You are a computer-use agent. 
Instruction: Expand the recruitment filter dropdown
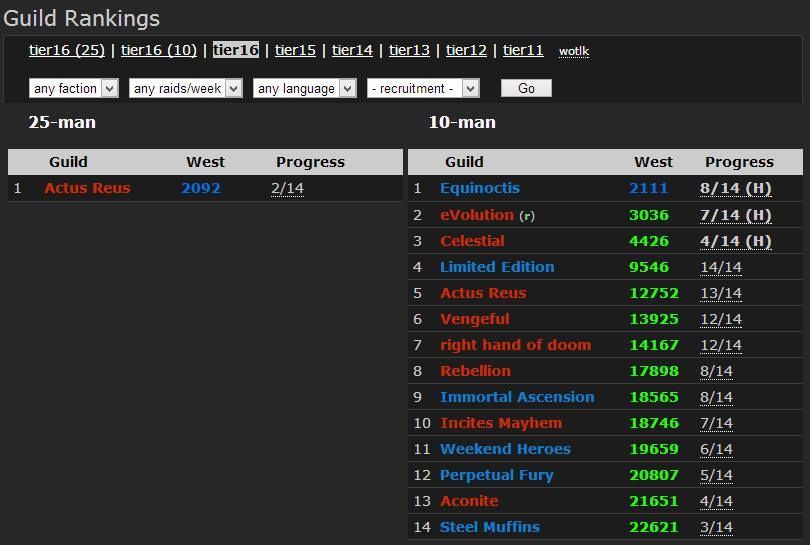click(x=423, y=89)
